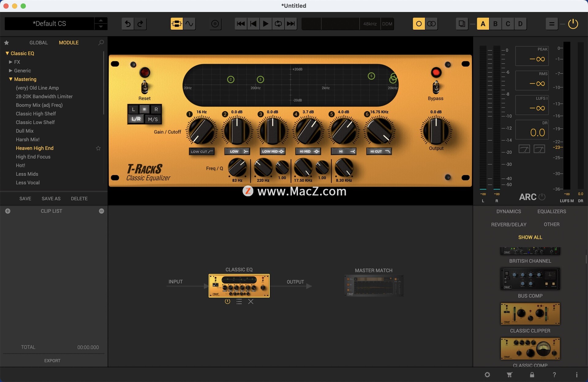Toggle the ARC power button
This screenshot has height=382, width=588.
[x=542, y=197]
